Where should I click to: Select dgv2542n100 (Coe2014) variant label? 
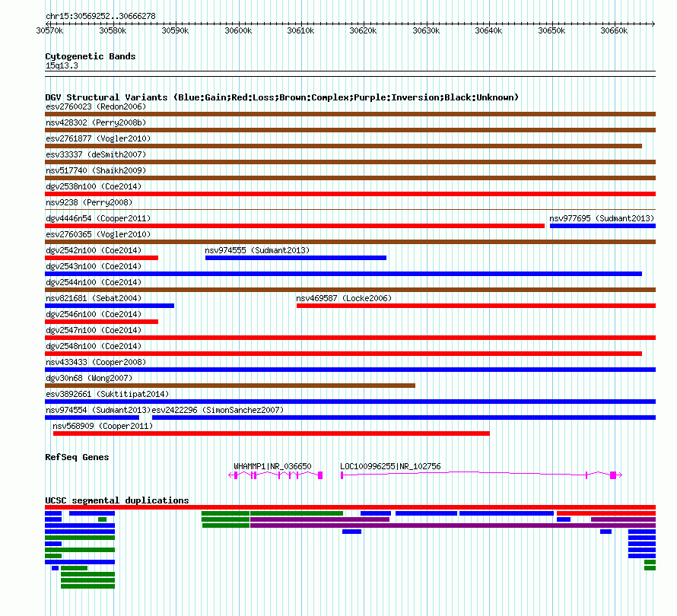94,250
